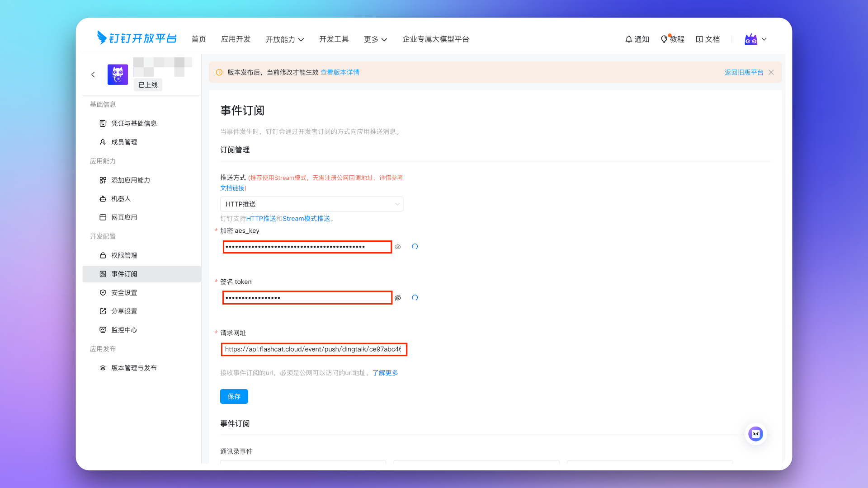The height and width of the screenshot is (488, 868).
Task: Go to 应用开发 in top navigation
Action: pyautogui.click(x=236, y=39)
